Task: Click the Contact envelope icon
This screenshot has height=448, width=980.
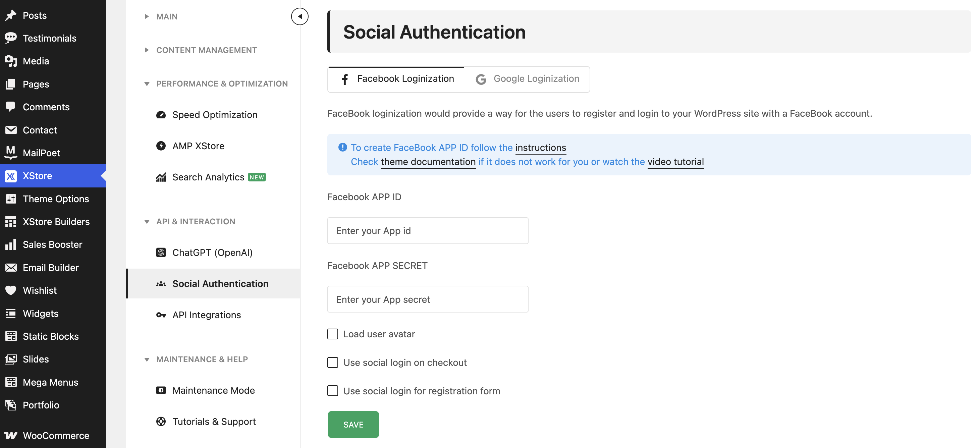Action: click(x=11, y=130)
